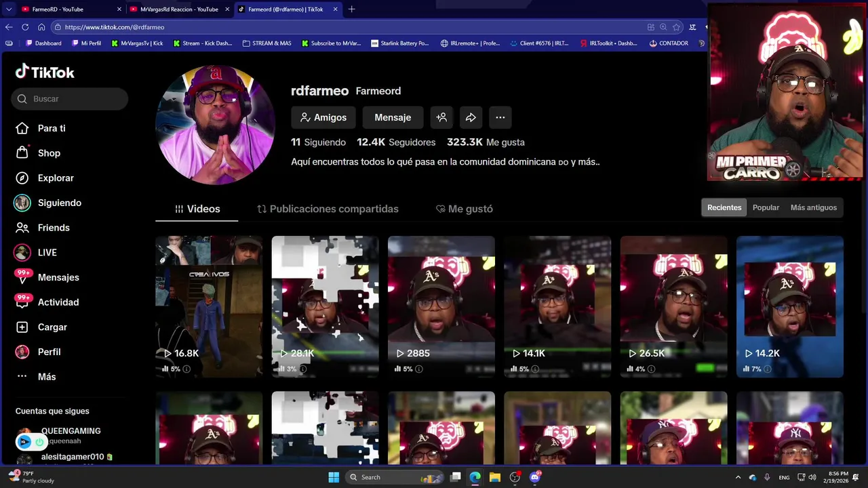Open the video with 26.5K views
Viewport: 868px width, 488px height.
pyautogui.click(x=673, y=306)
